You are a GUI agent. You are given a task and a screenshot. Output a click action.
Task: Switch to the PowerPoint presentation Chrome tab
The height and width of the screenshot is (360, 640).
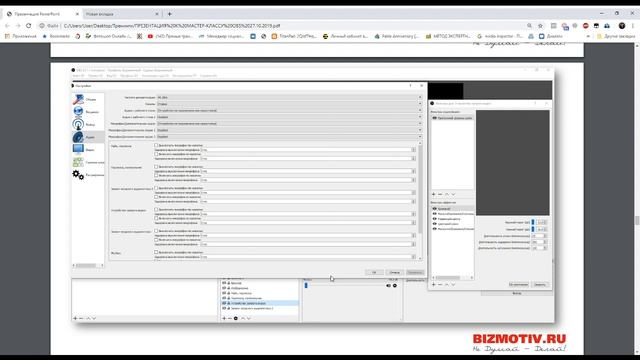click(42, 14)
